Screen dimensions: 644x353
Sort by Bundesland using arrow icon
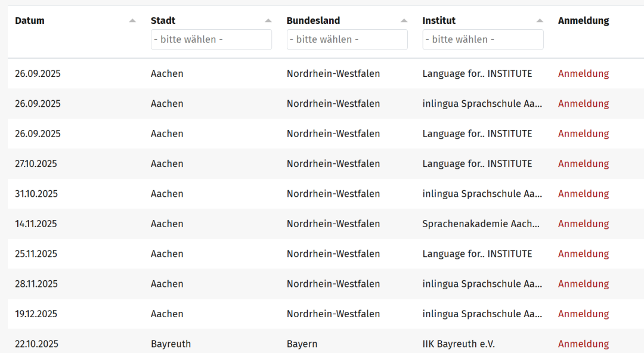click(x=404, y=21)
